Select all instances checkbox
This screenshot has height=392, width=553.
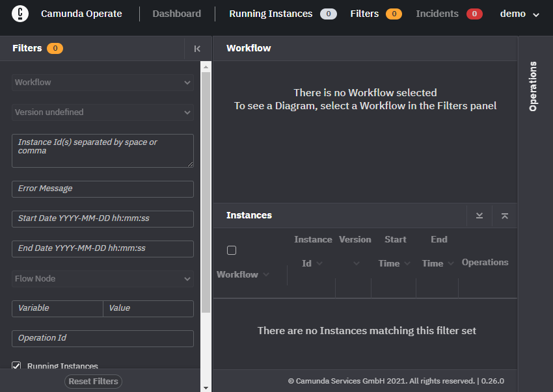[x=232, y=250]
